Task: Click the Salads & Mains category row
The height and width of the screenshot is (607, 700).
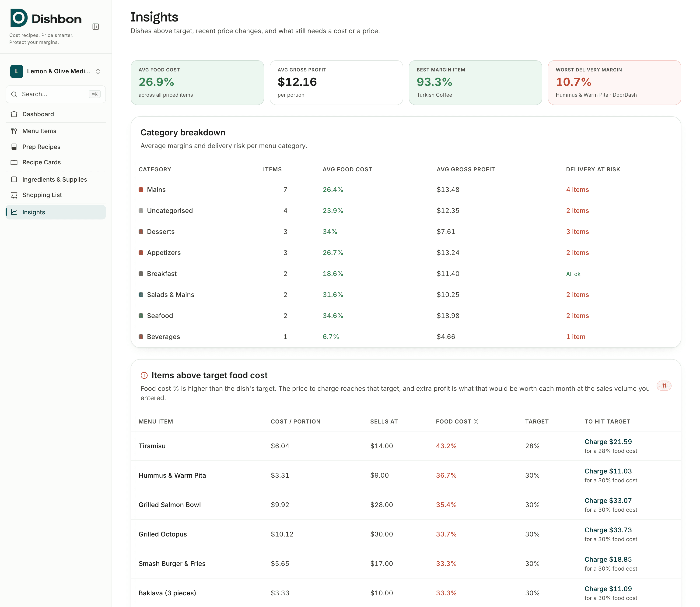Action: point(406,295)
